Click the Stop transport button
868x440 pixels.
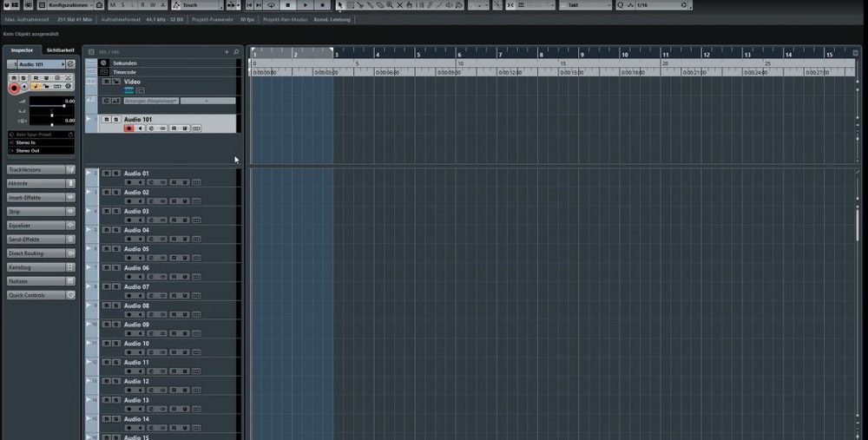[288, 5]
